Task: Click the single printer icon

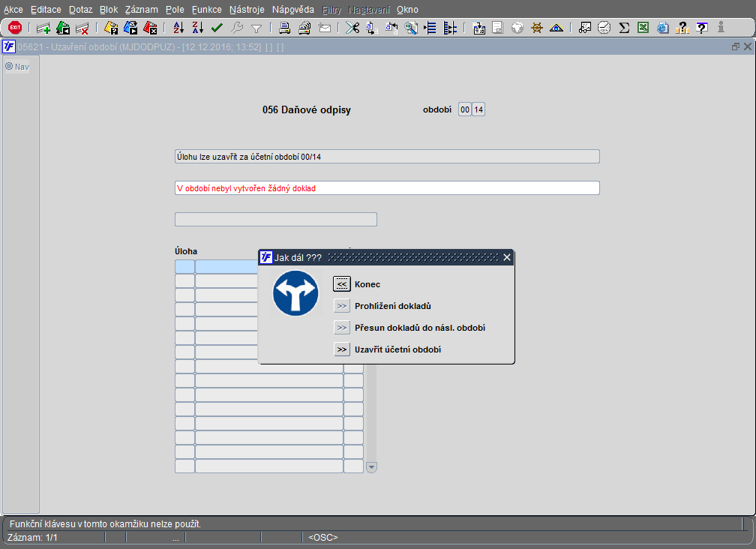Action: [284, 28]
